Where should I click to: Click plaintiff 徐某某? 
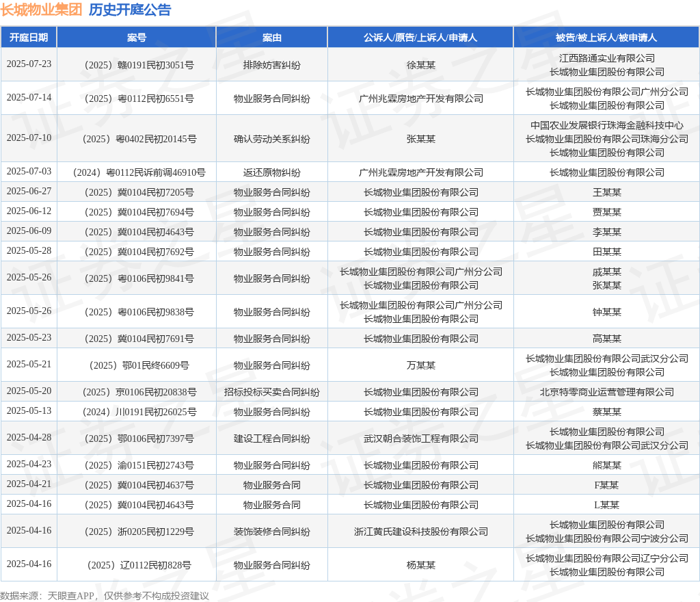pos(421,65)
